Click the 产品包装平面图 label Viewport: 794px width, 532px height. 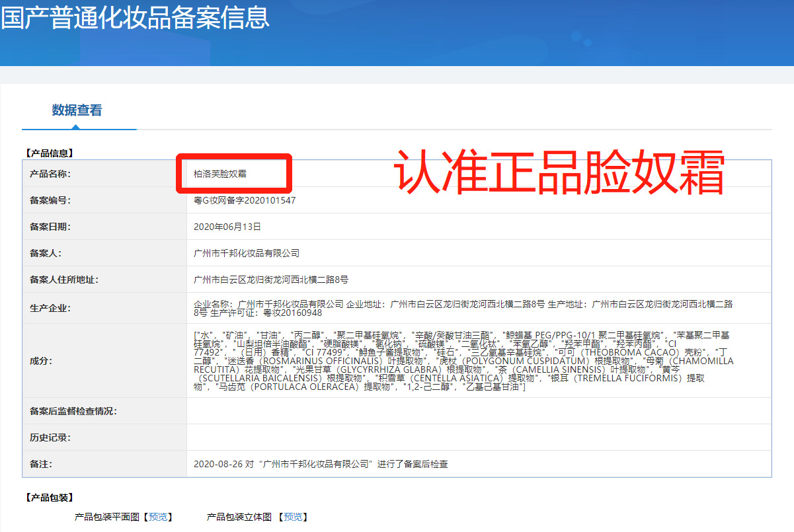click(107, 517)
